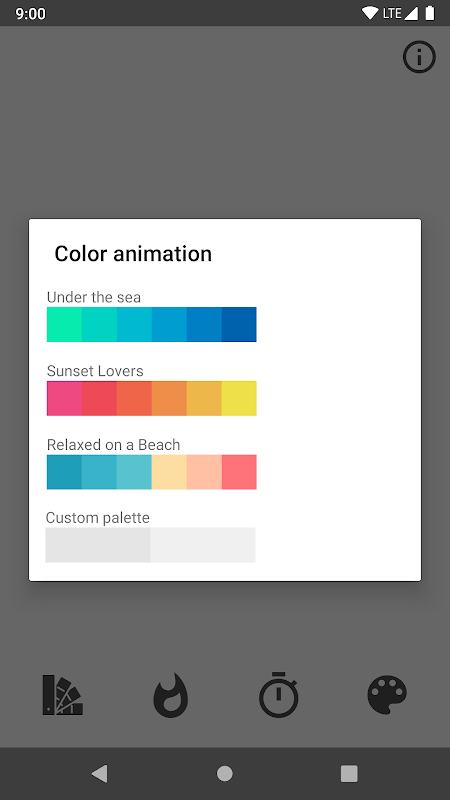Viewport: 450px width, 800px height.
Task: Tap the color swatches fan icon
Action: pyautogui.click(x=63, y=694)
